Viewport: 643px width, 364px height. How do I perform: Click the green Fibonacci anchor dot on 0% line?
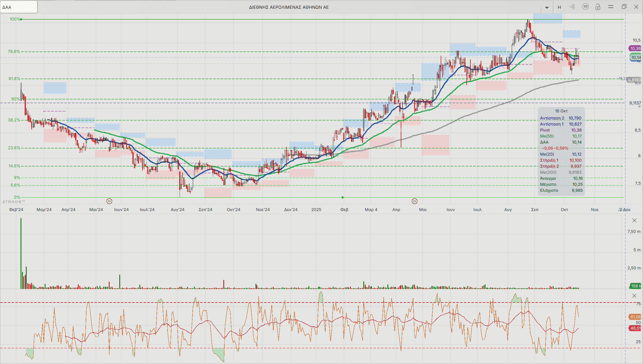[x=342, y=197]
